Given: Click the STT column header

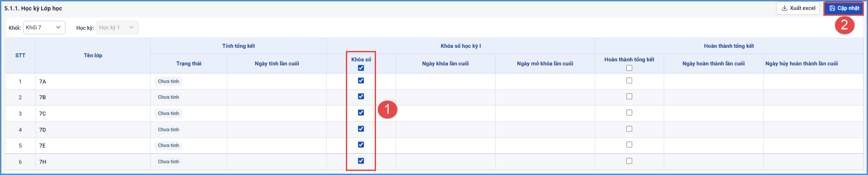Looking at the screenshot, I should point(20,55).
